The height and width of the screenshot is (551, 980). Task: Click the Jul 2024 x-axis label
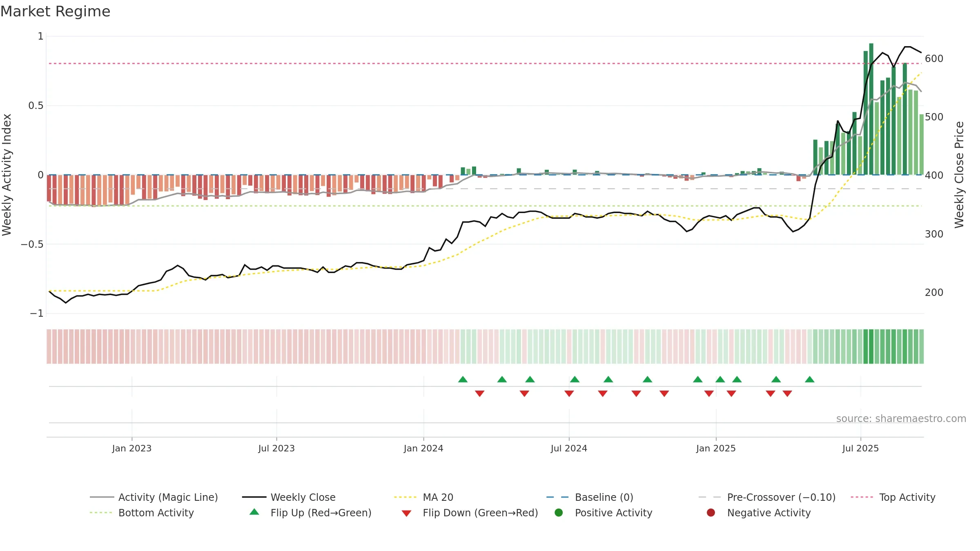point(569,449)
